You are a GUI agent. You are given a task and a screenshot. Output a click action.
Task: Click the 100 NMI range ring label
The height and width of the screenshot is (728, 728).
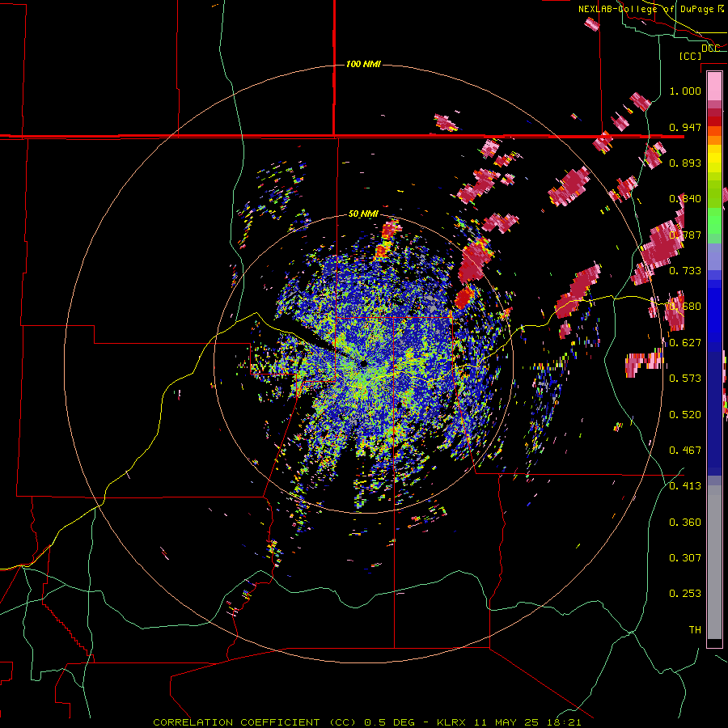coord(363,64)
